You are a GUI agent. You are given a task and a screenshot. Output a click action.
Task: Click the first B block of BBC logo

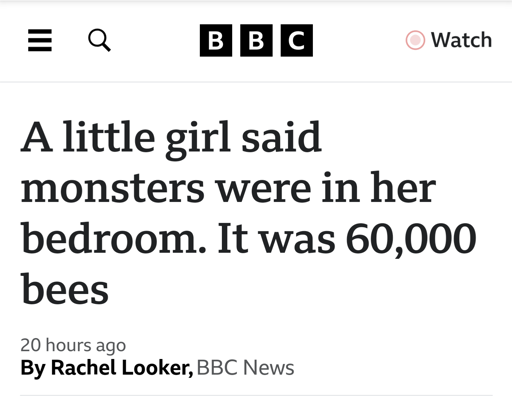[x=216, y=40]
